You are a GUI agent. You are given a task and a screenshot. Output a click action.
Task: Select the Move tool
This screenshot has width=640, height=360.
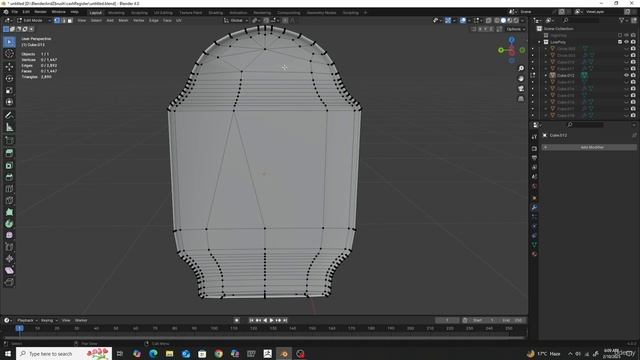[x=9, y=67]
